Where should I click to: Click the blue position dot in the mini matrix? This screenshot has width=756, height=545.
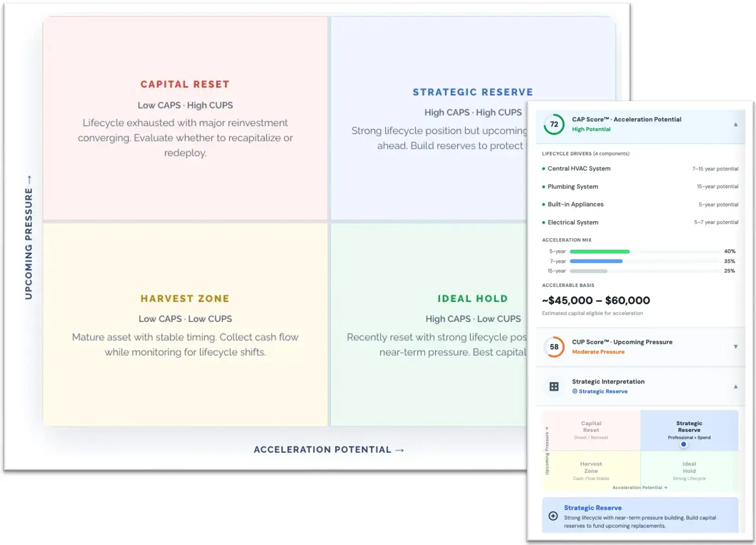(683, 444)
